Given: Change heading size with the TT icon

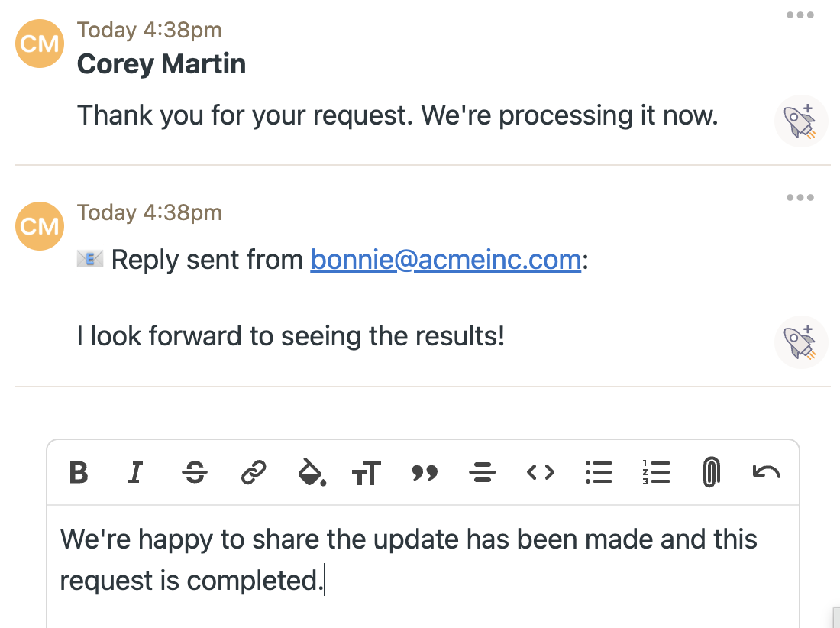Looking at the screenshot, I should (367, 474).
